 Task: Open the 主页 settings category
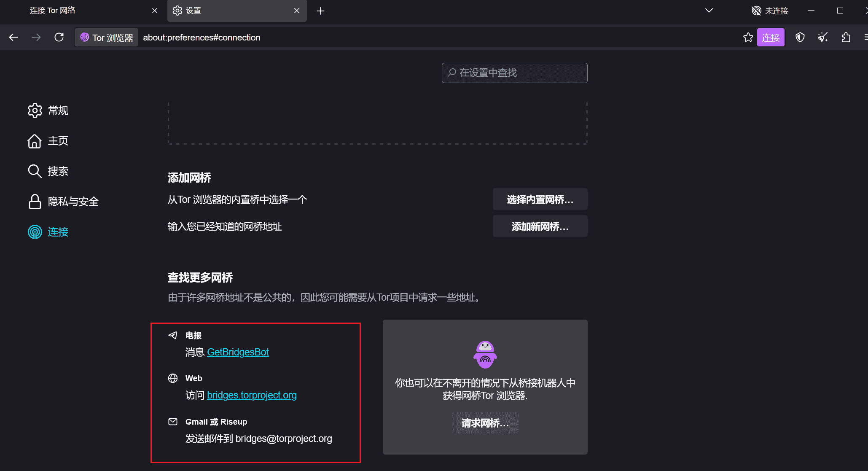[x=48, y=141]
